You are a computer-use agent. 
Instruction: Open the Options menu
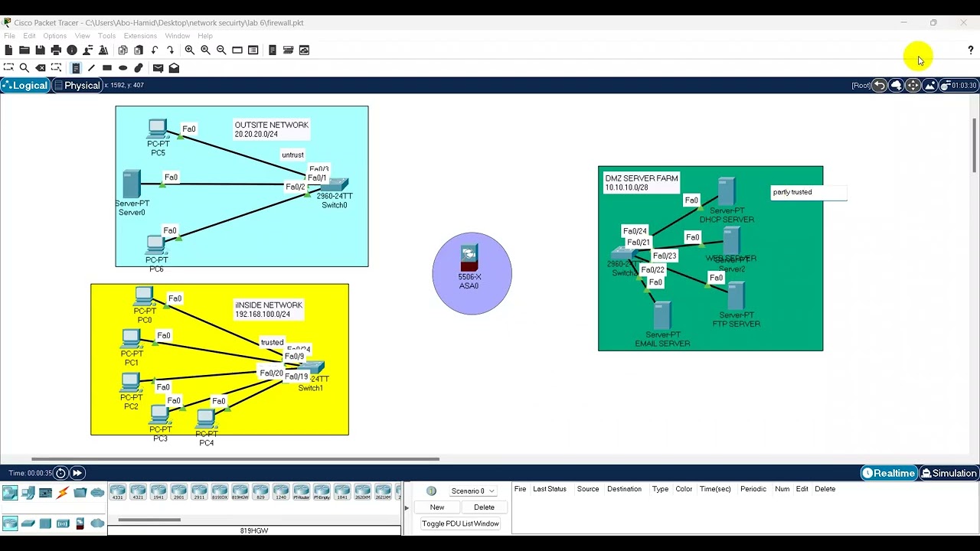click(x=54, y=36)
